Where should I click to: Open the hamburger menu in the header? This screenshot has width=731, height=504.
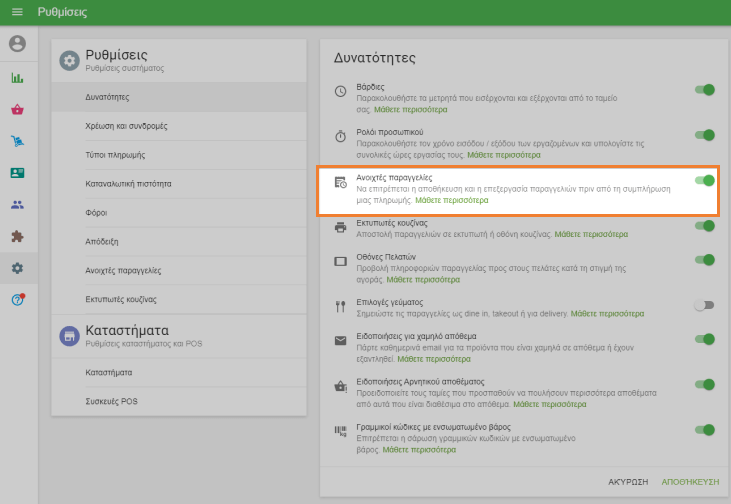[17, 12]
